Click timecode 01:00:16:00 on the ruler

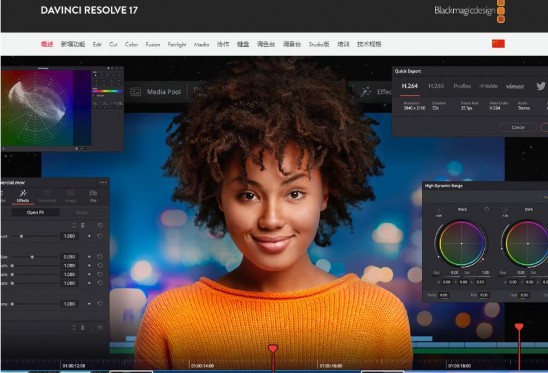click(x=331, y=366)
